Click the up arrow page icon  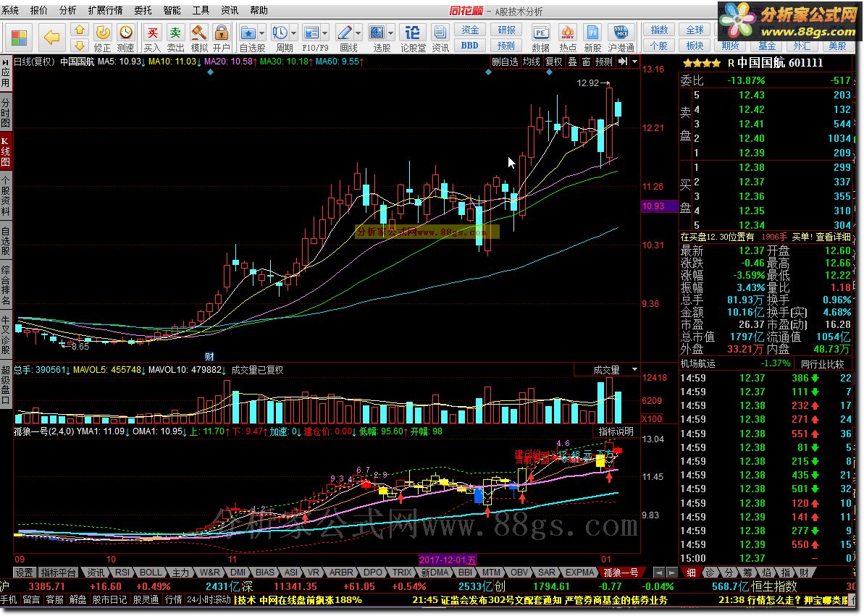click(80, 30)
